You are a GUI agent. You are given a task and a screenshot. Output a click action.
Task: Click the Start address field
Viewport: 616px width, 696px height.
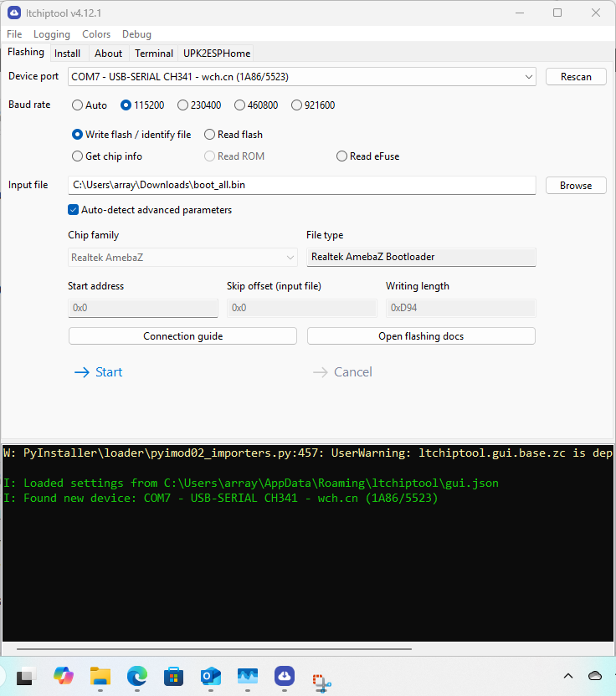point(143,308)
